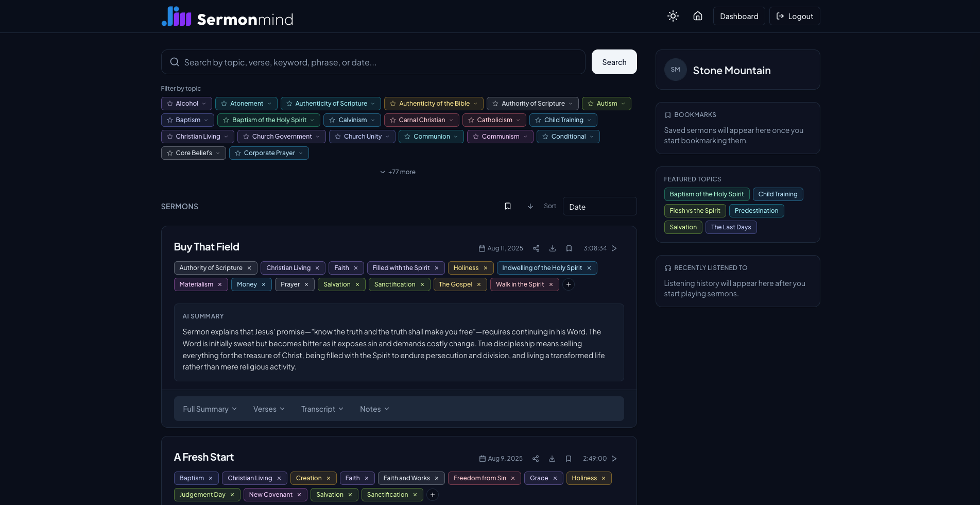Focus the sermon search input field
This screenshot has height=505, width=980.
[373, 62]
